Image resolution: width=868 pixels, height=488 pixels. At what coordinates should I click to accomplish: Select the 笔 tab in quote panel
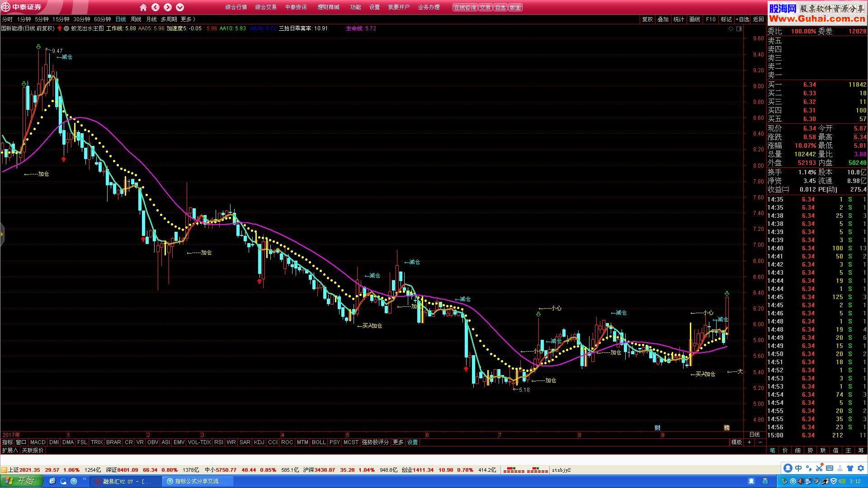[x=772, y=450]
